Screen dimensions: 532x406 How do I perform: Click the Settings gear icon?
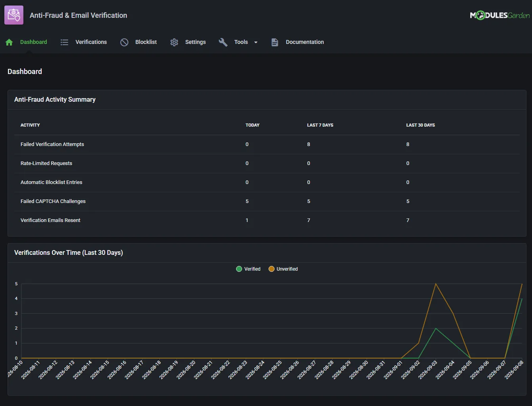pyautogui.click(x=174, y=42)
